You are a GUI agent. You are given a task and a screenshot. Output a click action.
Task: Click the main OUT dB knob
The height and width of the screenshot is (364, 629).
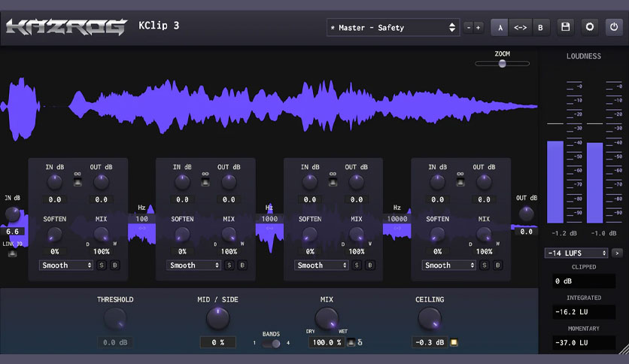point(526,214)
